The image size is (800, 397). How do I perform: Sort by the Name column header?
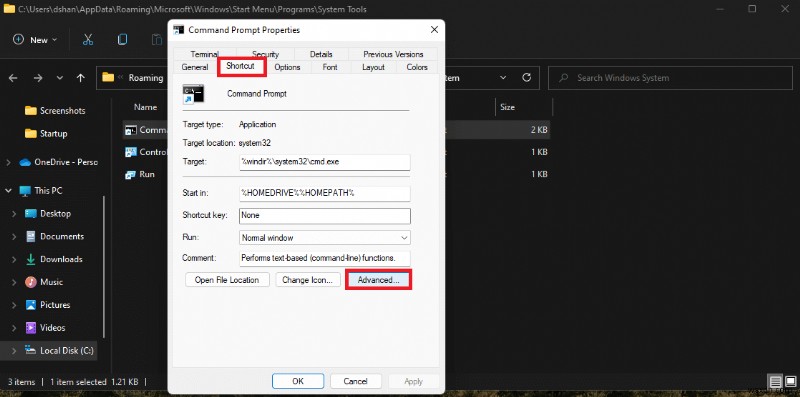point(145,107)
